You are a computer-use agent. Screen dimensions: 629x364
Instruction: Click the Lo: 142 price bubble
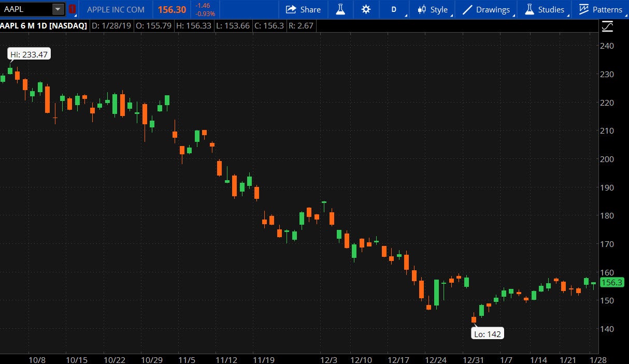point(488,334)
